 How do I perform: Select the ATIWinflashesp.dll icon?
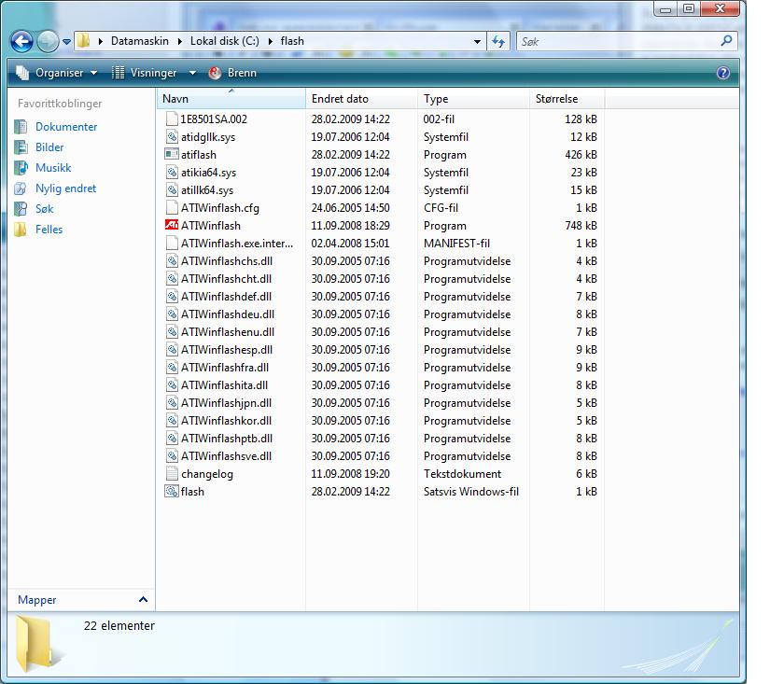(172, 350)
